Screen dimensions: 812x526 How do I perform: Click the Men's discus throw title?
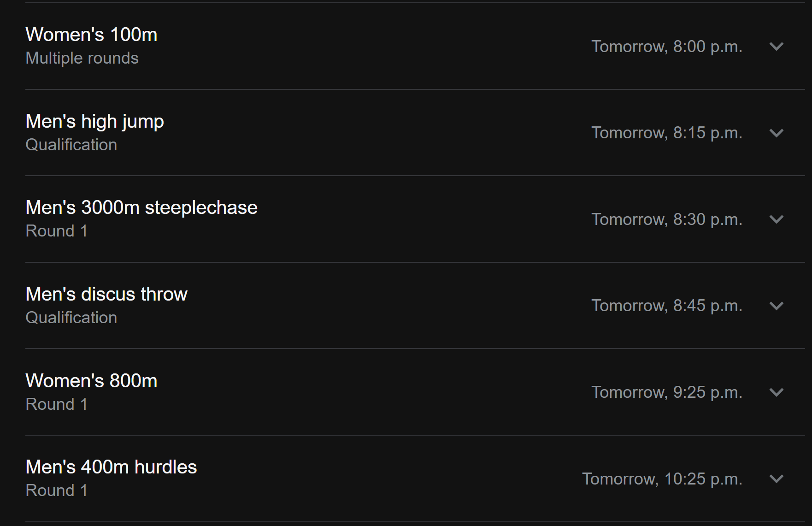coord(106,294)
